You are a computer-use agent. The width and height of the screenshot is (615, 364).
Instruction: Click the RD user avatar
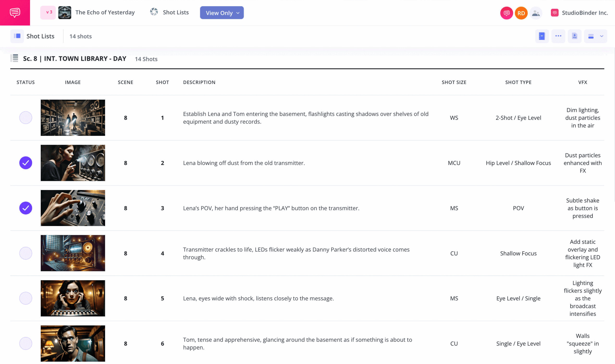pos(521,13)
